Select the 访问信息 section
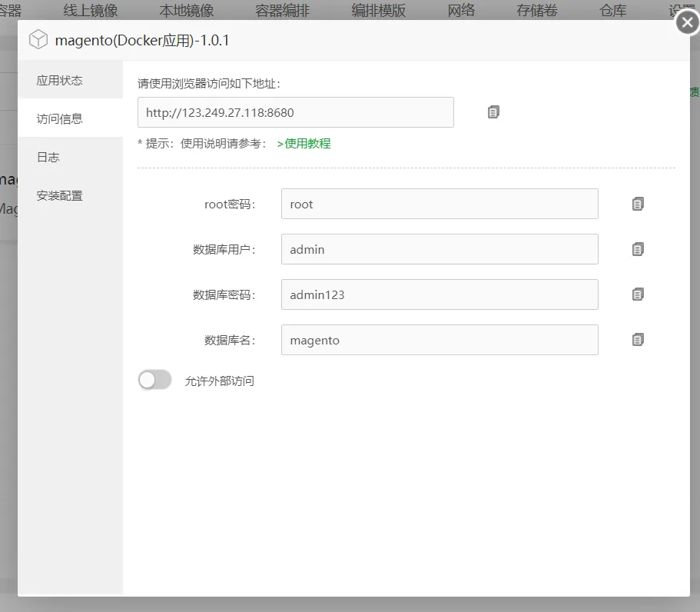This screenshot has width=700, height=612. (71, 118)
